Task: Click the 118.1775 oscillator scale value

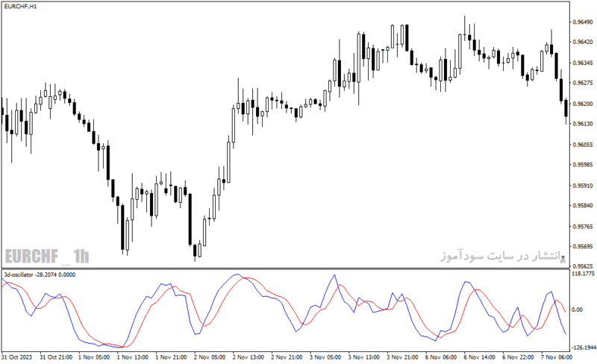Action: pyautogui.click(x=584, y=274)
